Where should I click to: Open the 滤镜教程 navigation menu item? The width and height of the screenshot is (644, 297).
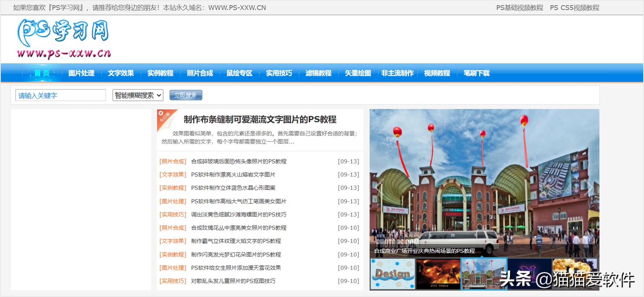pyautogui.click(x=318, y=73)
